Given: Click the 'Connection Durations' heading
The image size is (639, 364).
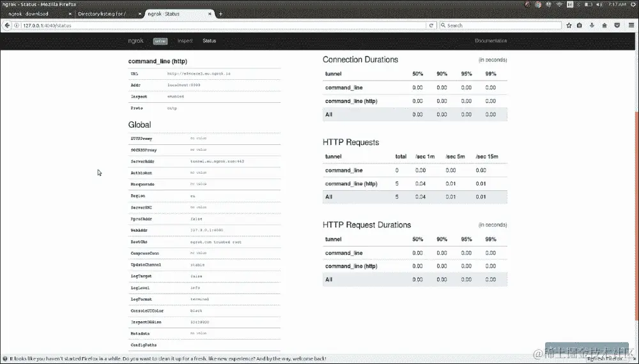Looking at the screenshot, I should click(x=360, y=59).
